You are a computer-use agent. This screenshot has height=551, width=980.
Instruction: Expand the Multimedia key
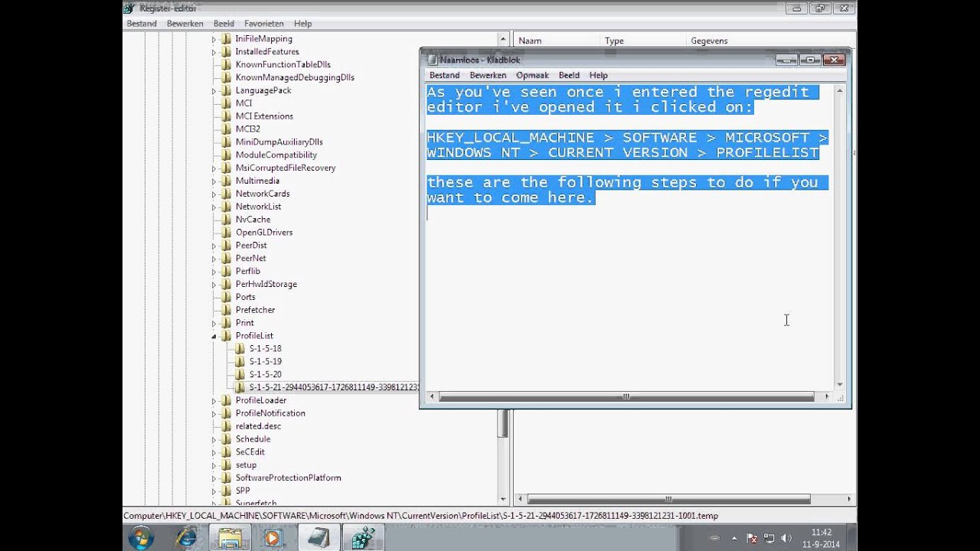[x=214, y=181]
